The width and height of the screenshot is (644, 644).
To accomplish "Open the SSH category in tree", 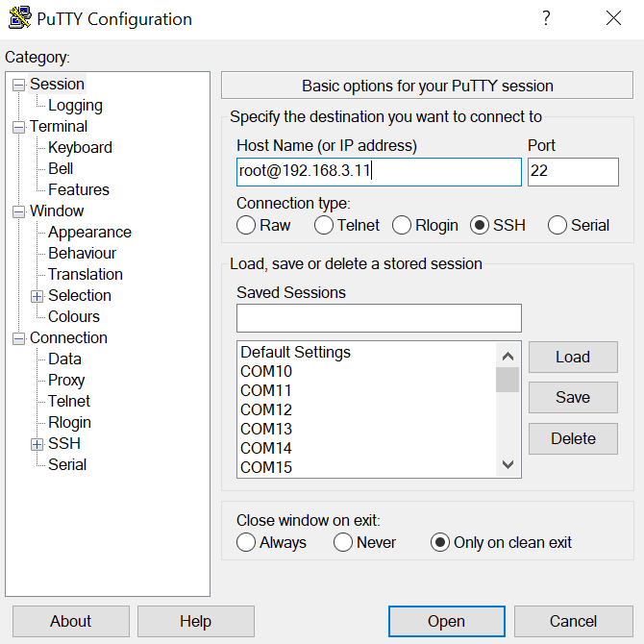I will click(64, 443).
